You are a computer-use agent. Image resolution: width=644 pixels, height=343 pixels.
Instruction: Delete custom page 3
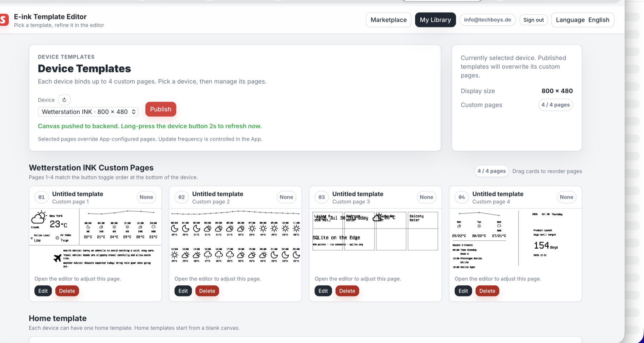(x=347, y=291)
